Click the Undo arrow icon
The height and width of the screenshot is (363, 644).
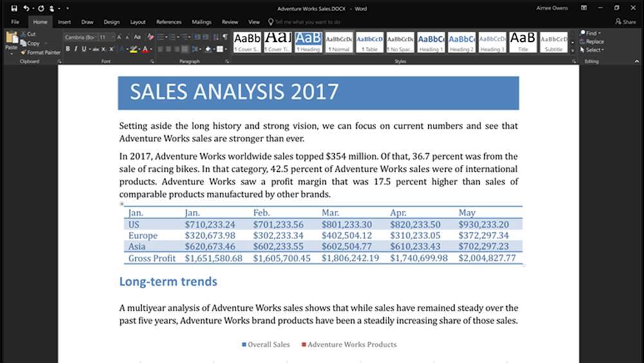[26, 8]
